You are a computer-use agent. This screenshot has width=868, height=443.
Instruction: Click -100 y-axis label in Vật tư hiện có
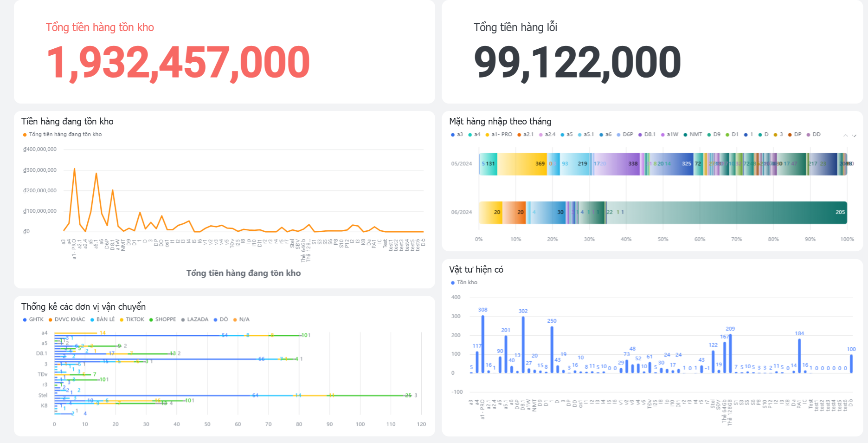coord(457,392)
